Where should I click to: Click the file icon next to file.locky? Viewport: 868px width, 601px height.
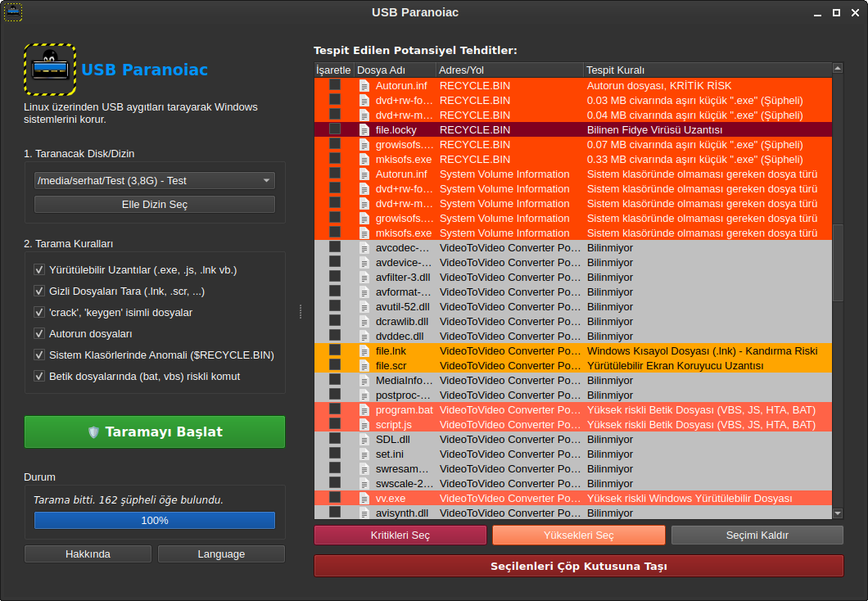coord(365,130)
